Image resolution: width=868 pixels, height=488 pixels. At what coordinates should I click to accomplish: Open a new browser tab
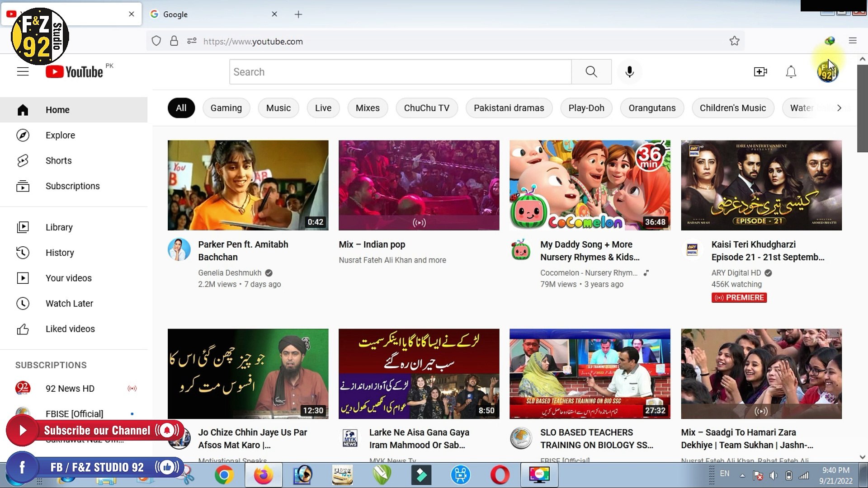pyautogui.click(x=298, y=14)
